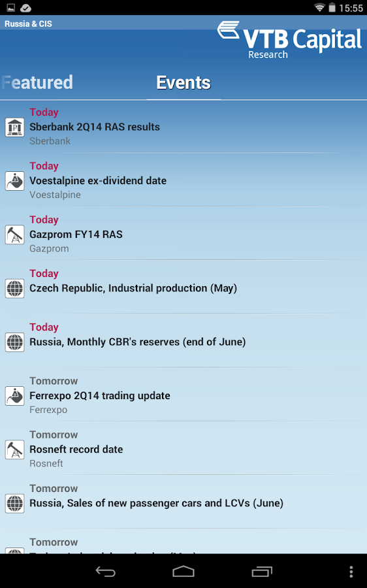Screen dimensions: 367x588
Task: Switch to the Featured tab
Action: pos(37,82)
